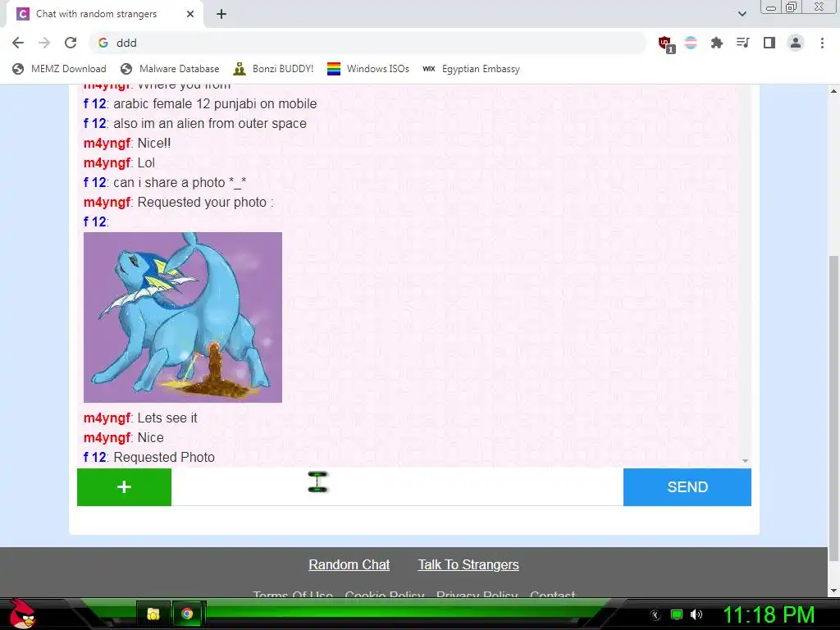Click the chat box scroll-down arrow
The image size is (840, 630).
click(745, 461)
